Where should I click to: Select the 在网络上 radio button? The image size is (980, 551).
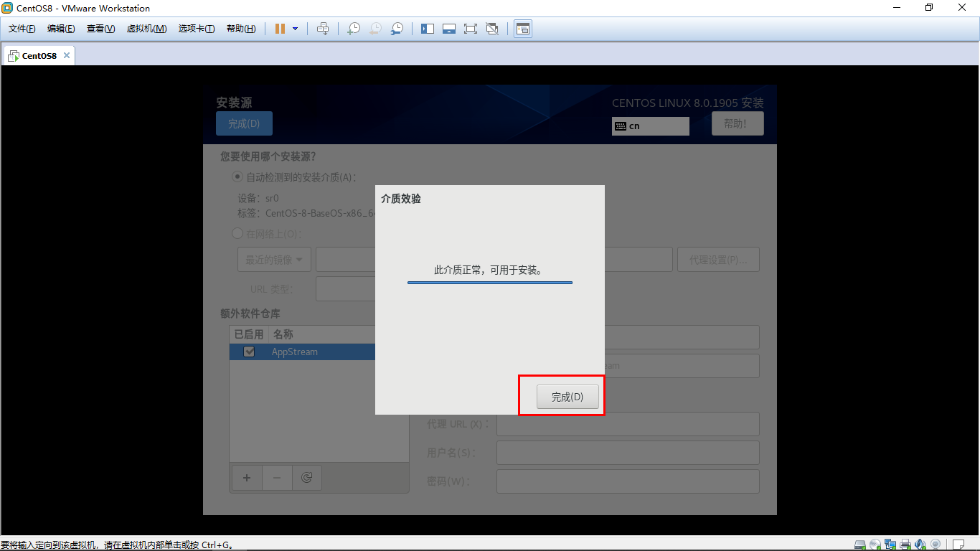pos(237,233)
